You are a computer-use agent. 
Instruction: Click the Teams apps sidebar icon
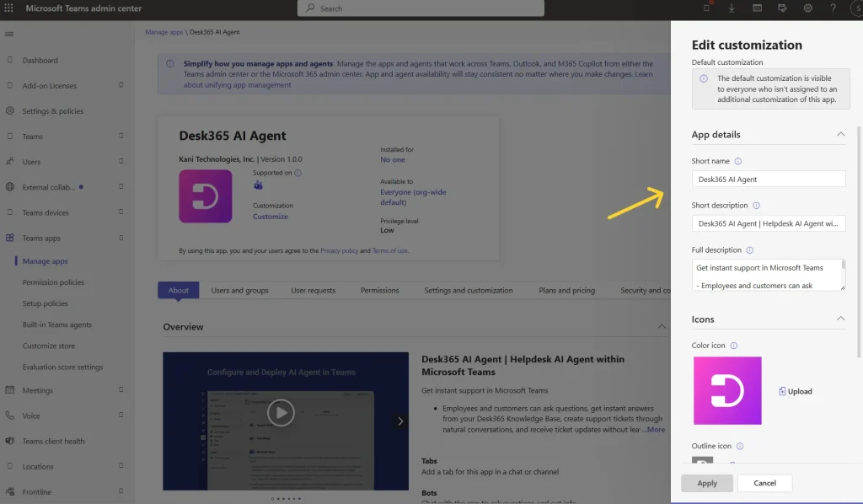click(10, 238)
